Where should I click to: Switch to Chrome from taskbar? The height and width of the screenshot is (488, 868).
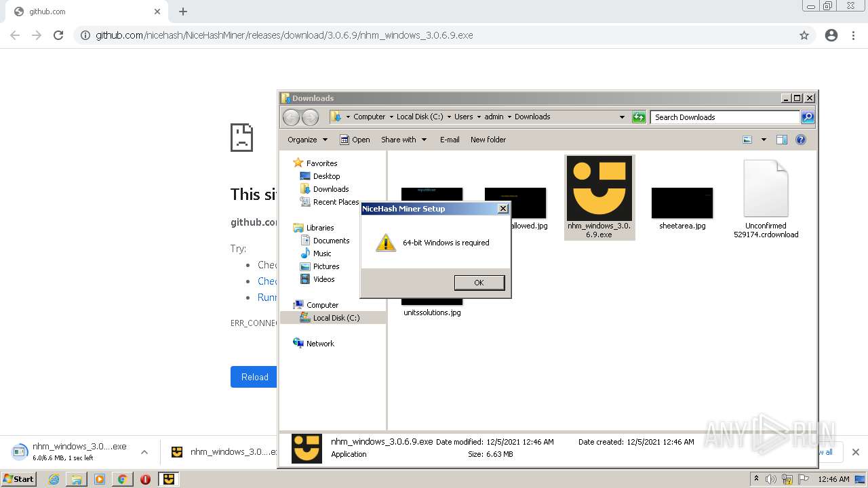(x=122, y=479)
